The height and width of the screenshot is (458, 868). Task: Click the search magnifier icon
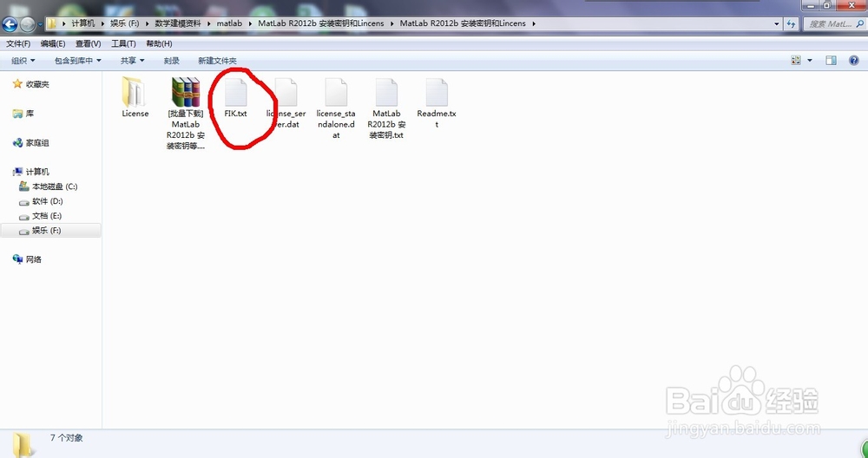point(860,23)
